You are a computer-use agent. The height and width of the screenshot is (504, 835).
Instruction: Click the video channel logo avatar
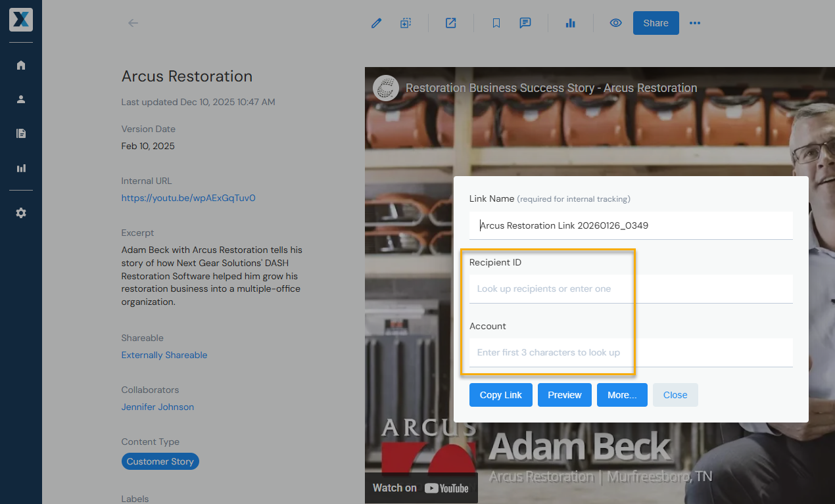(386, 88)
